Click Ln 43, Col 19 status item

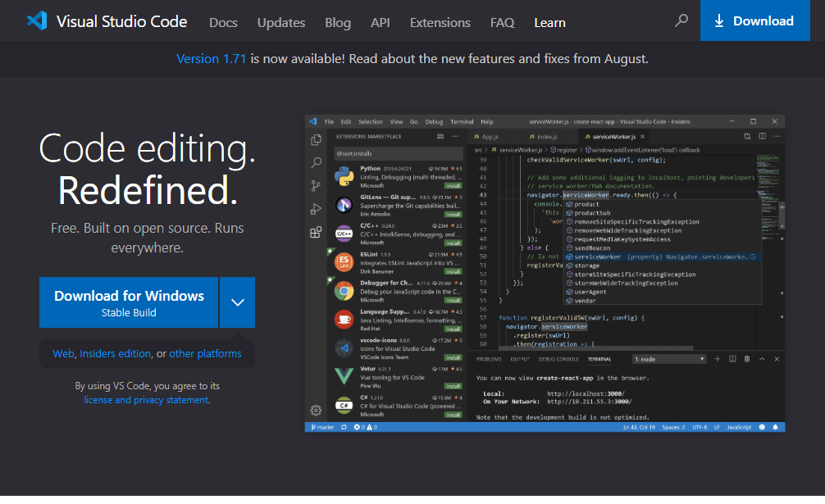click(x=640, y=427)
